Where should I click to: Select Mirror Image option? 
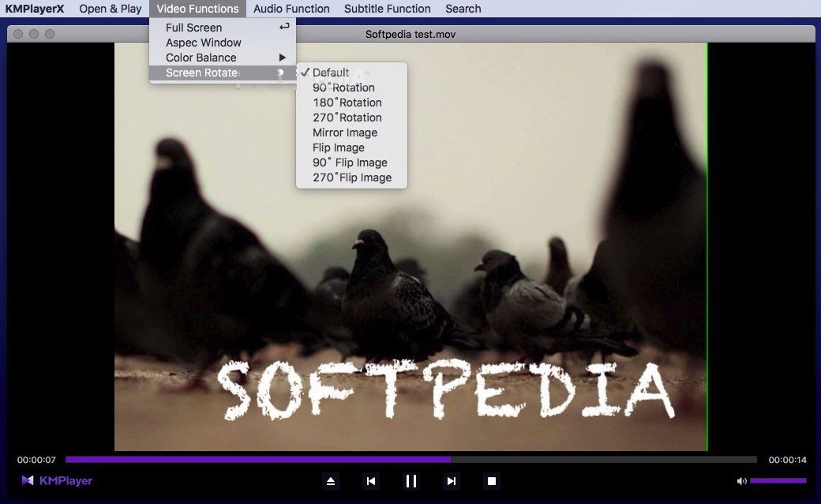[345, 133]
